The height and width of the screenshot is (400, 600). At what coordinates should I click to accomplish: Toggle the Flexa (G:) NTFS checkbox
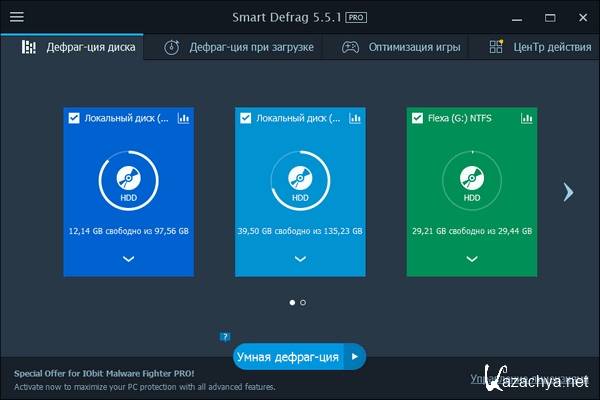[x=418, y=118]
